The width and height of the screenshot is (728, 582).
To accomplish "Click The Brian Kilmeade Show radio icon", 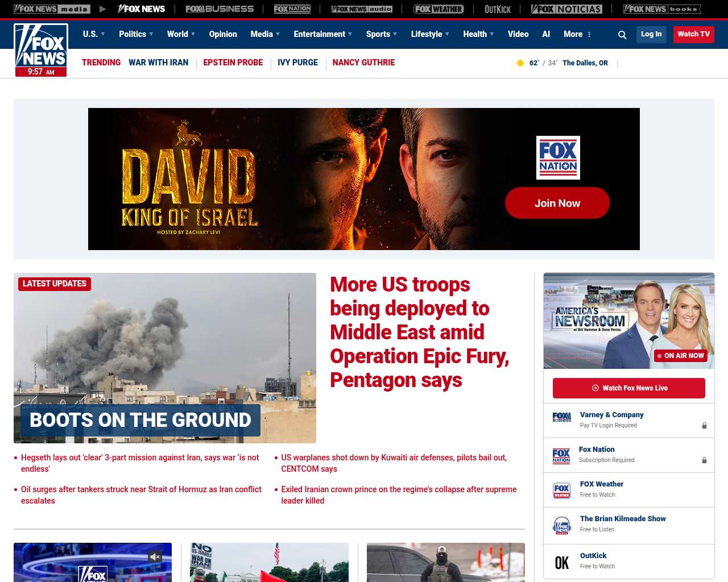I will tap(561, 525).
